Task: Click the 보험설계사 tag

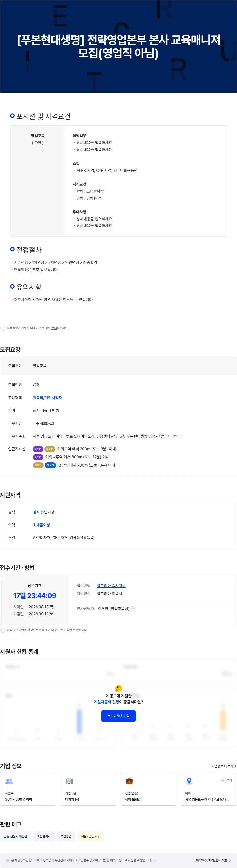Action: [x=44, y=836]
